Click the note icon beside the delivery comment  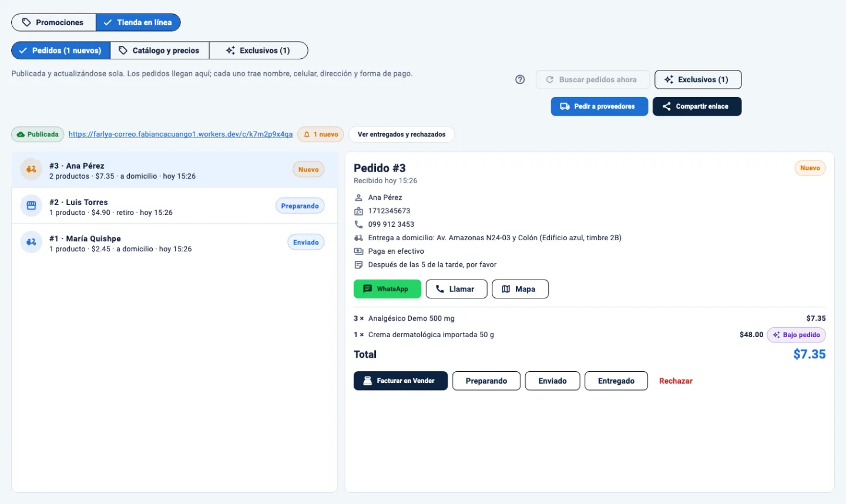coord(358,265)
